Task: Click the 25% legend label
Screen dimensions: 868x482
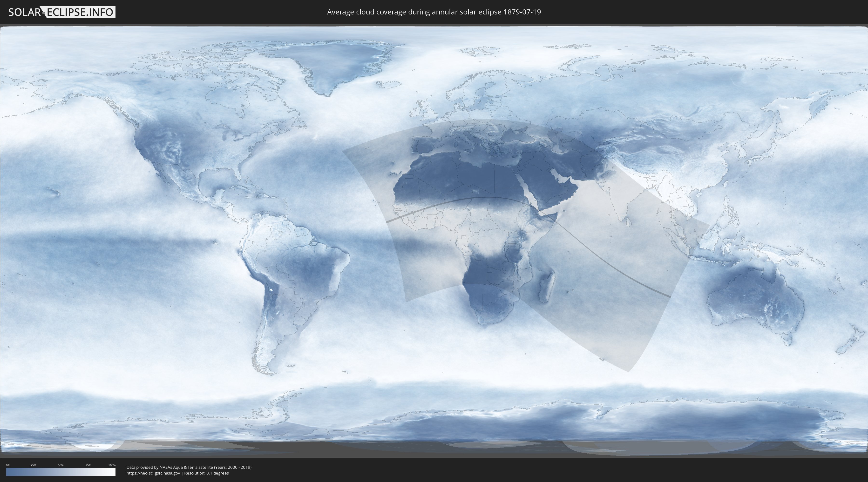Action: point(33,465)
